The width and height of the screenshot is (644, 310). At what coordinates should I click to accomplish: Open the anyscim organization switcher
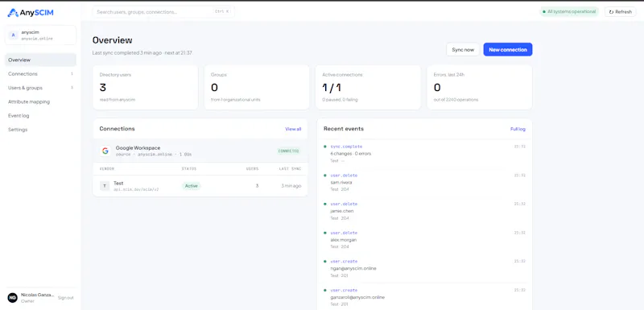coord(40,35)
